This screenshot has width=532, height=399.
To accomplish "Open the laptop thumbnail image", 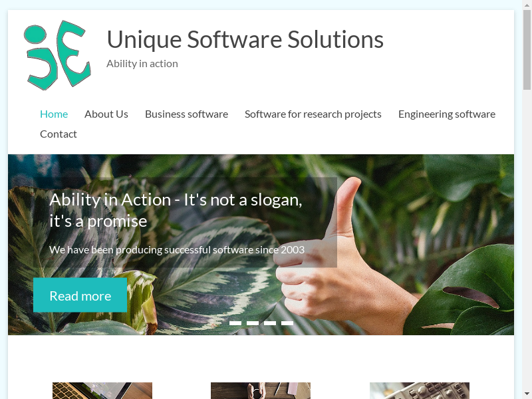I will pos(102,390).
